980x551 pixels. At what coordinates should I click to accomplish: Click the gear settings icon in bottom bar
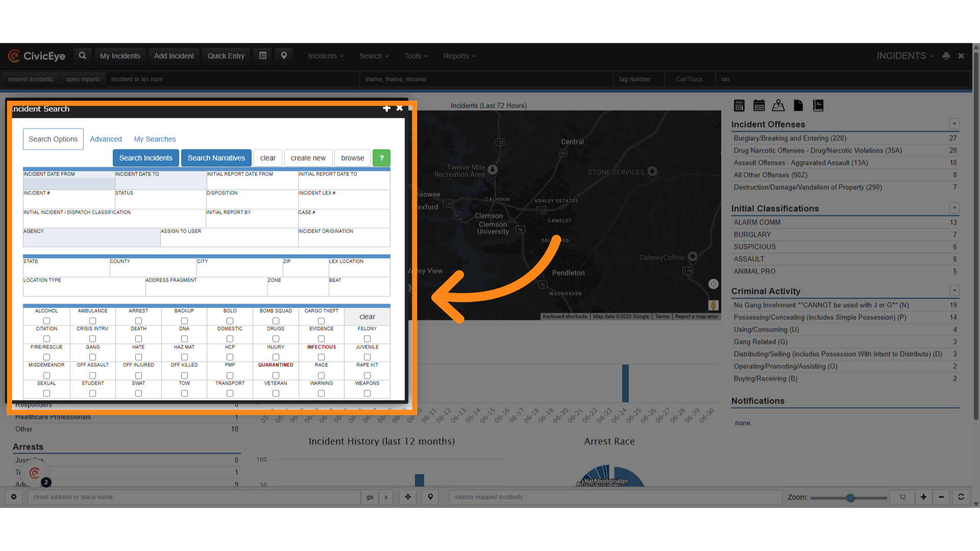point(14,497)
